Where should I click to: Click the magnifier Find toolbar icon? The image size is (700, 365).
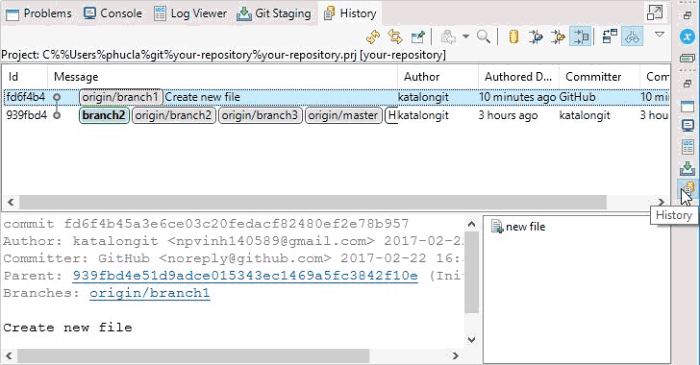(483, 37)
